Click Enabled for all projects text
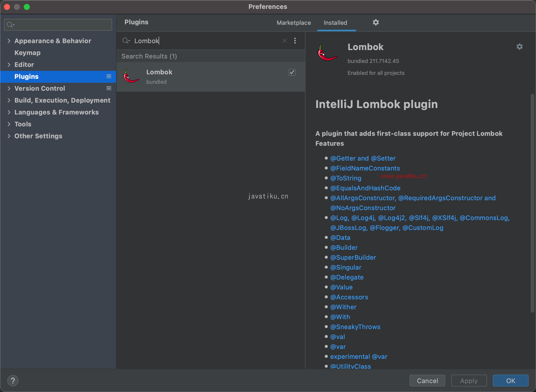Image resolution: width=536 pixels, height=392 pixels. 376,73
